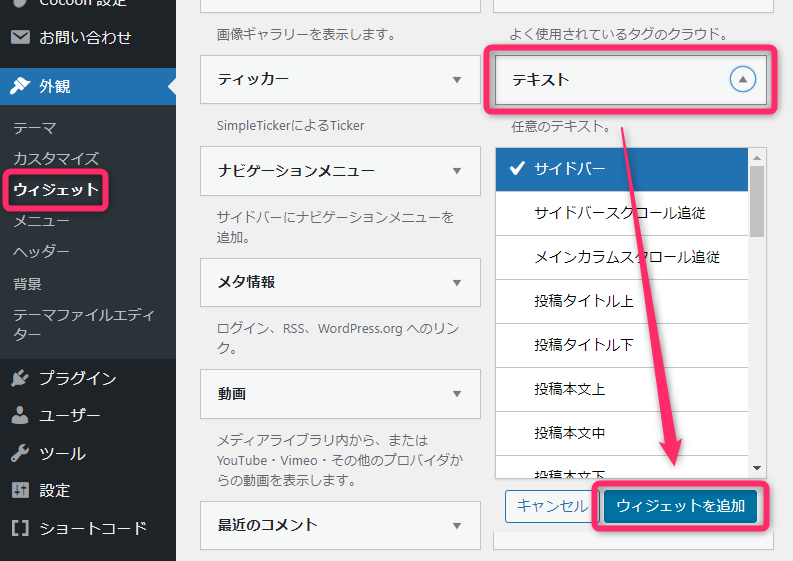Choose サイドバースクロール追従 in the area list
793x561 pixels.
pos(633,213)
